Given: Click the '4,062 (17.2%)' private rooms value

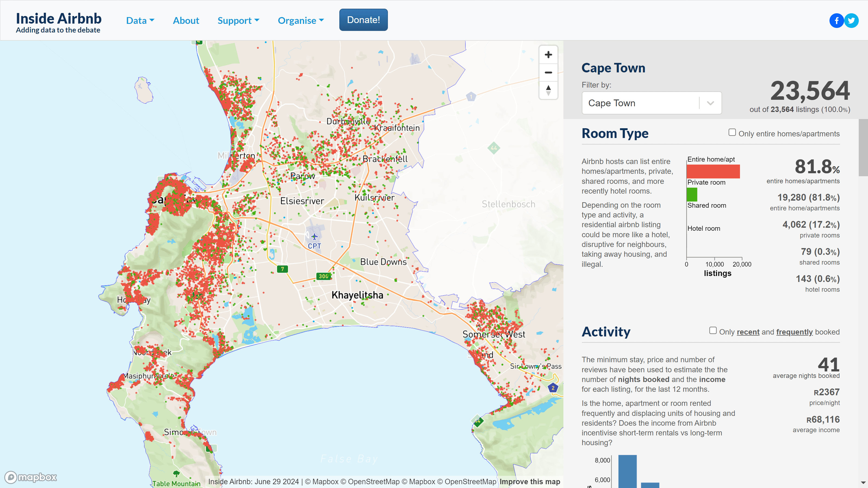Looking at the screenshot, I should 811,225.
